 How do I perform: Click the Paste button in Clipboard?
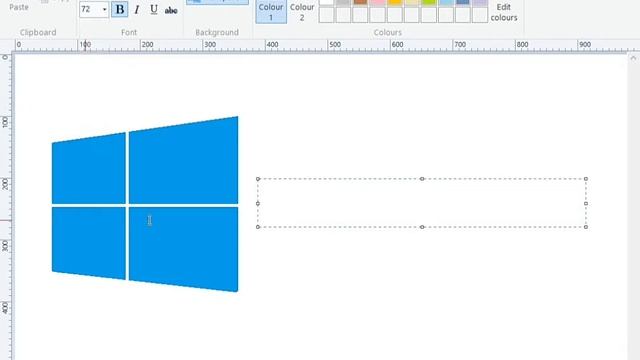[x=19, y=7]
